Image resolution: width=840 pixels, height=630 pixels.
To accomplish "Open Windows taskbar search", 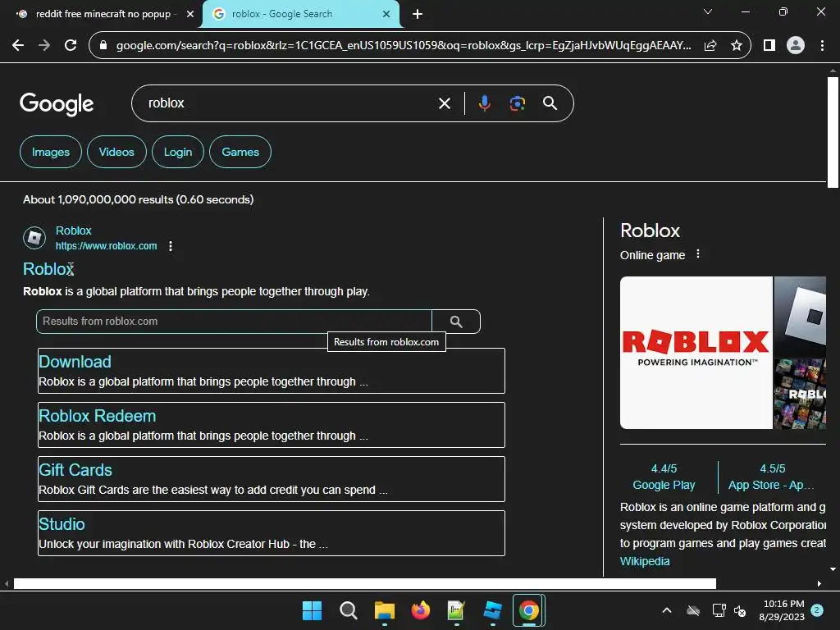I will click(348, 610).
